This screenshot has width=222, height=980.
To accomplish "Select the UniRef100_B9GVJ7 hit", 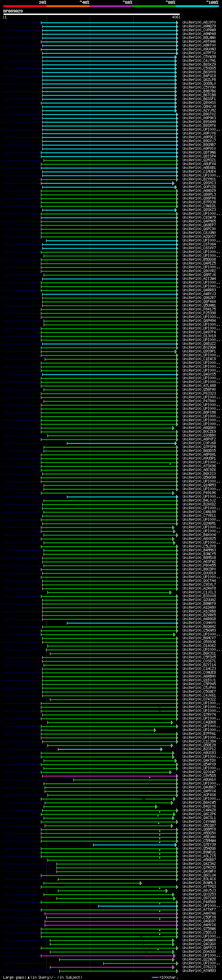I will click(x=199, y=141).
